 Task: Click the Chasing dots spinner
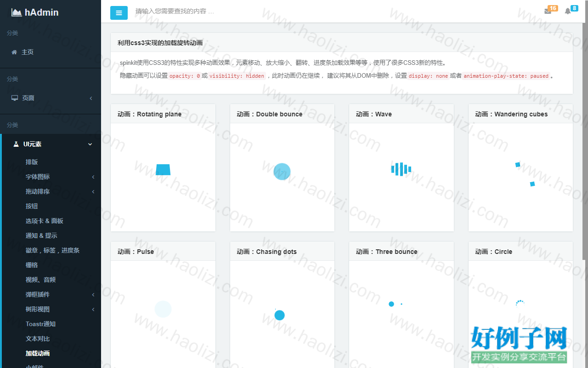pos(279,315)
